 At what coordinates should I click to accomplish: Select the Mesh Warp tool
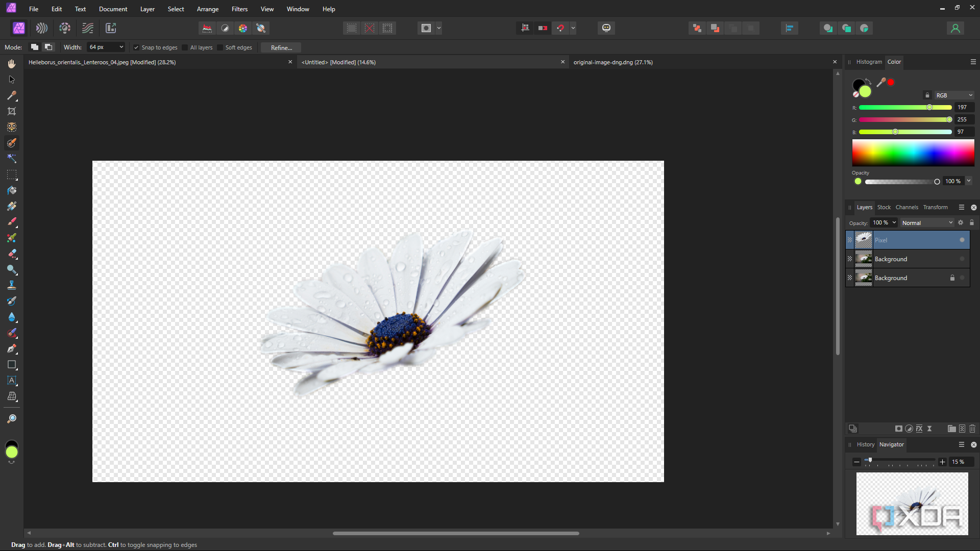click(x=12, y=396)
